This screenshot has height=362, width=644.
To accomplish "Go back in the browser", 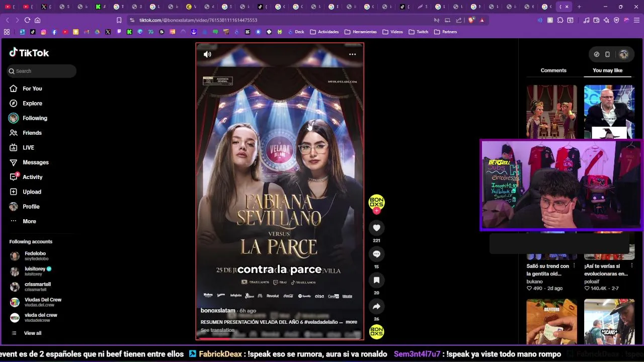I will [x=8, y=20].
